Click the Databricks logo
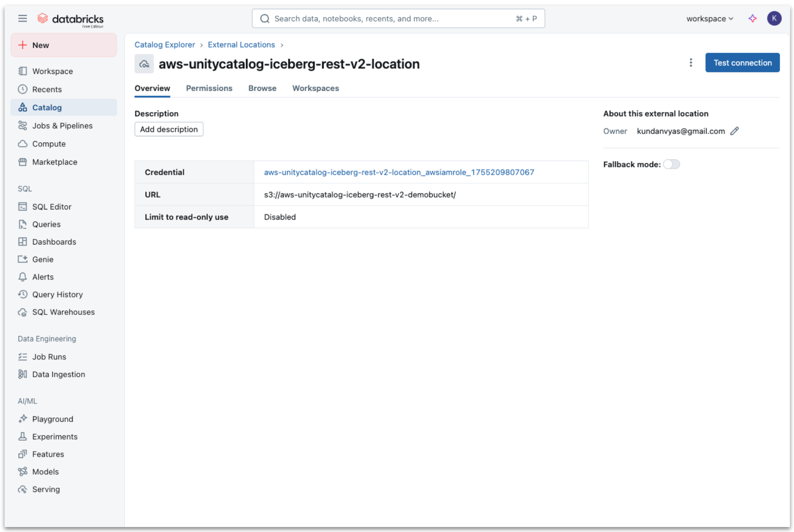Viewport: 794px width, 532px height. pos(70,18)
